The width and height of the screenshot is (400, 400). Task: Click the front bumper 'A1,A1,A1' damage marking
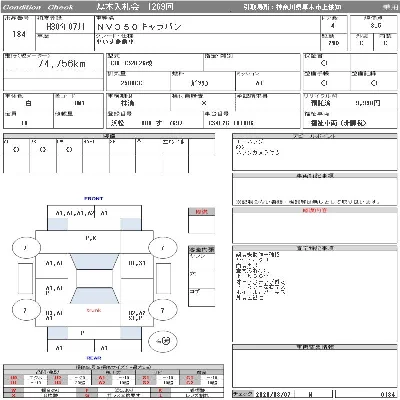(x=75, y=213)
